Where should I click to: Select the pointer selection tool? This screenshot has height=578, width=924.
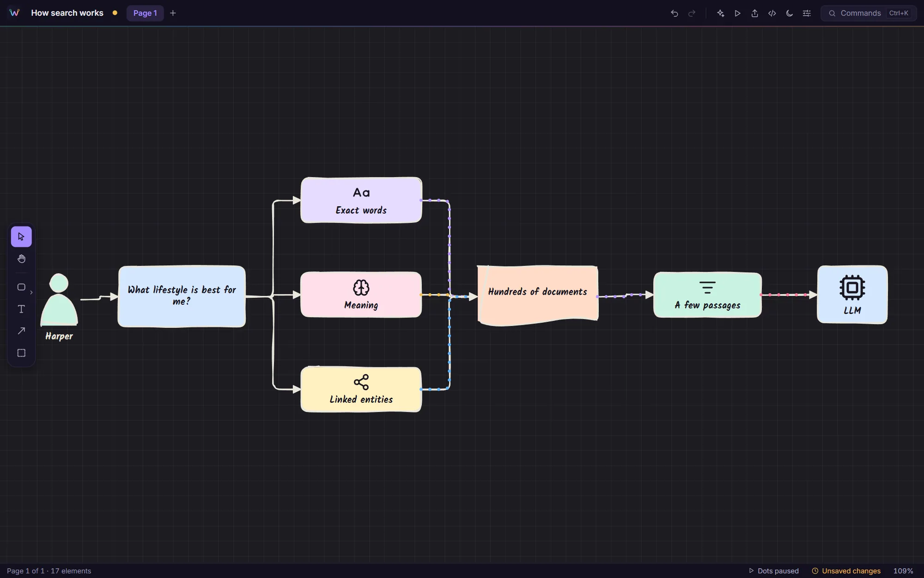click(21, 237)
